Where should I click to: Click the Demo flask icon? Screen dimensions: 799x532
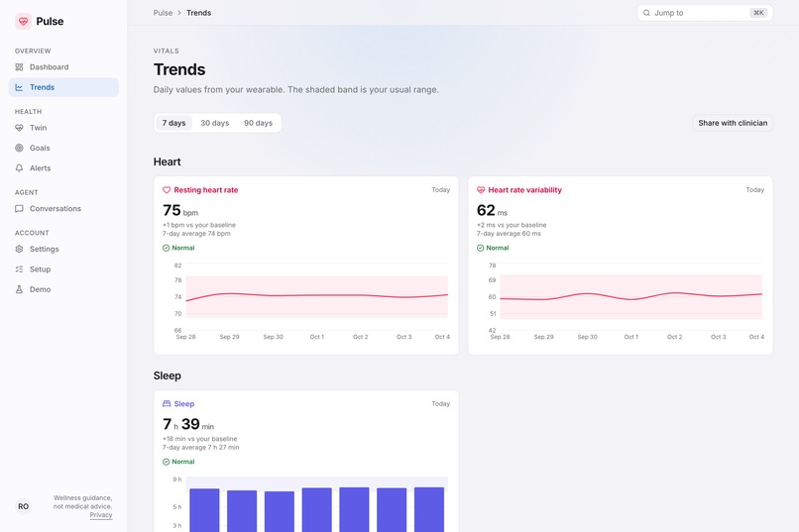[x=19, y=289]
